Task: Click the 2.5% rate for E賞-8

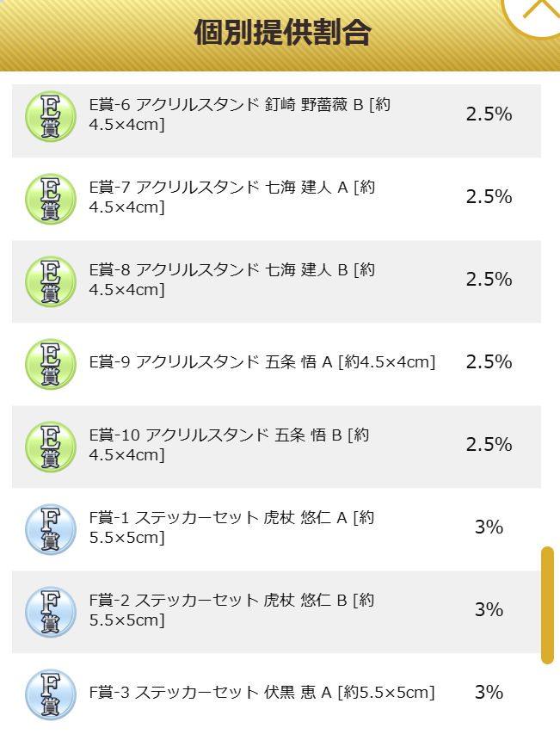Action: tap(489, 280)
